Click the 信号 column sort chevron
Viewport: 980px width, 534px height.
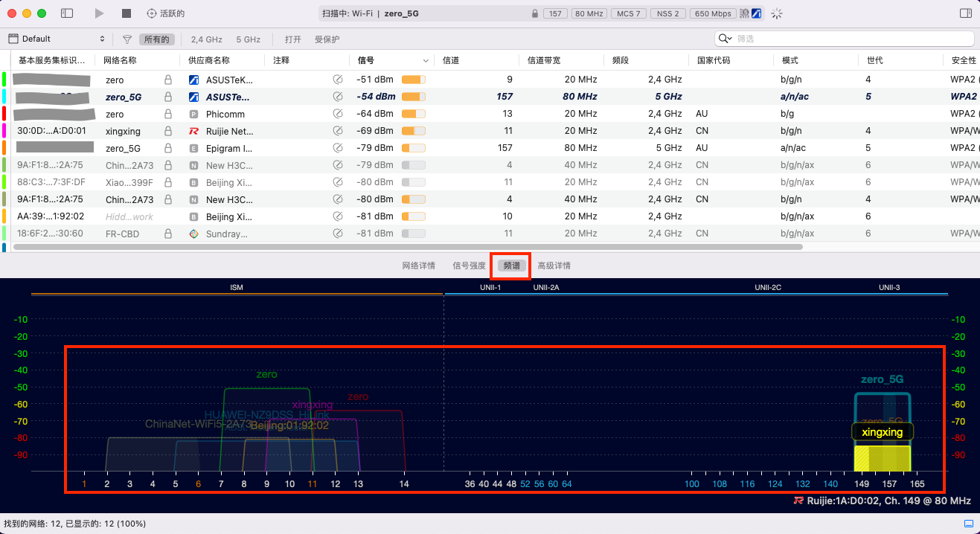click(x=426, y=61)
